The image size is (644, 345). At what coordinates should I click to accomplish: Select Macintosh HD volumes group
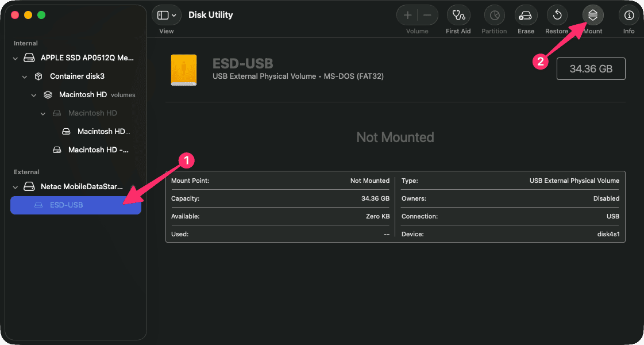pyautogui.click(x=76, y=94)
